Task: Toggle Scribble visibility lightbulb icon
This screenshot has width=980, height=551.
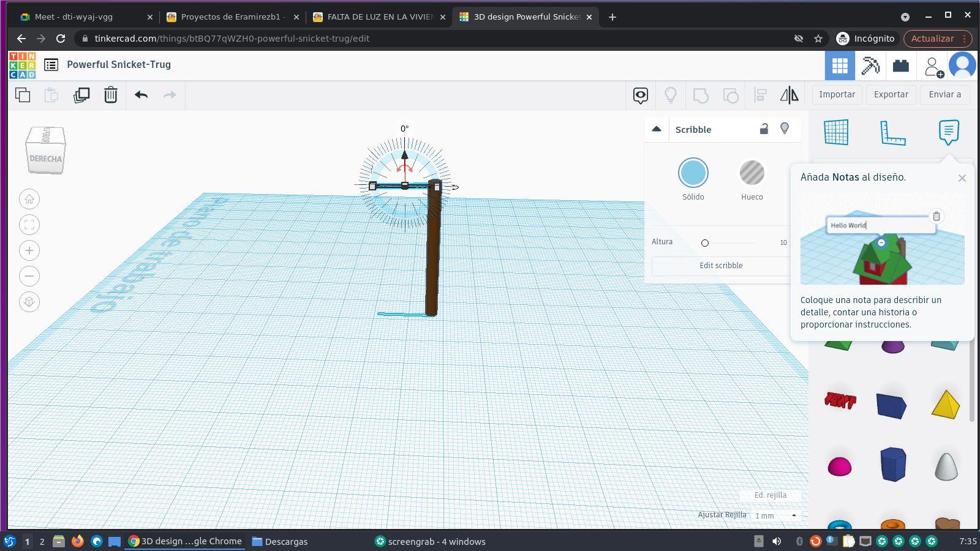Action: [785, 129]
